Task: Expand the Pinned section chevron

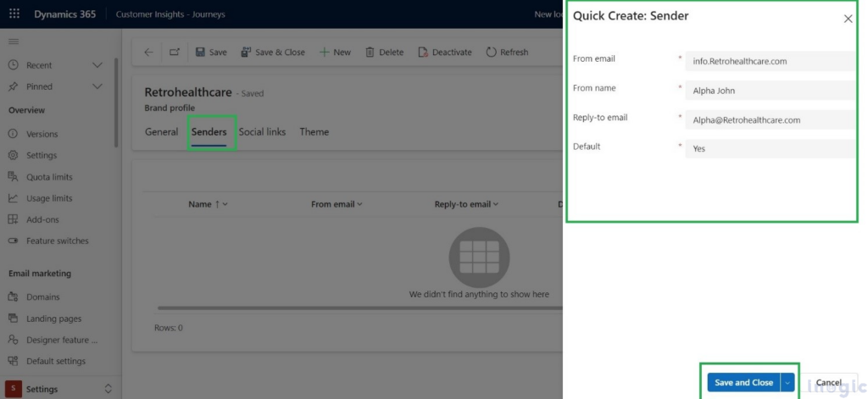Action: (97, 86)
